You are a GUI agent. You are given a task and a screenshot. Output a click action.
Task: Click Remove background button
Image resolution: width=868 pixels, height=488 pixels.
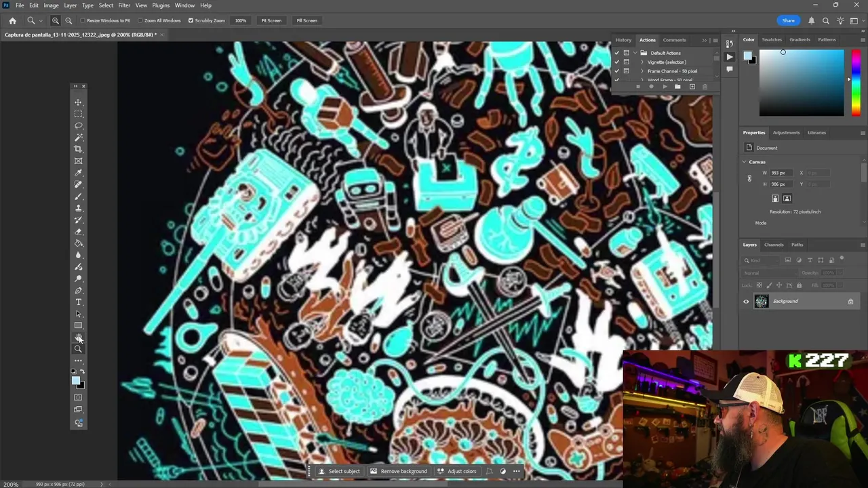tap(398, 471)
